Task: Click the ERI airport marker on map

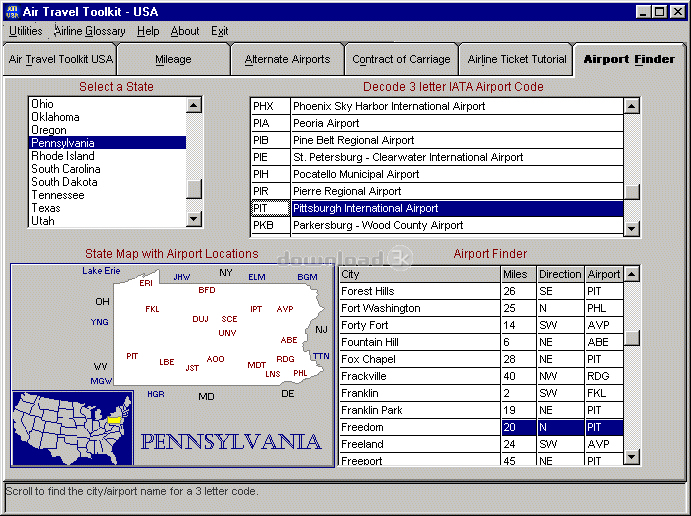Action: [146, 283]
